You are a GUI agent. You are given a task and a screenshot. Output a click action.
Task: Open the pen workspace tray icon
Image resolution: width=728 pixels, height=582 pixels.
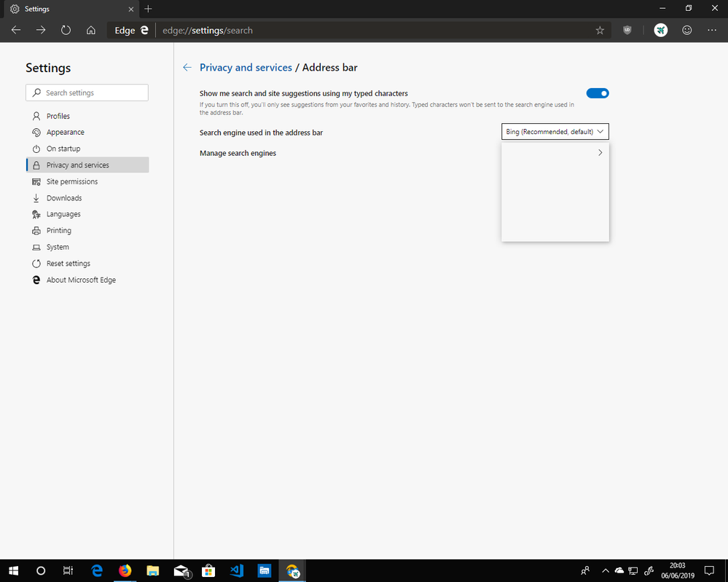pyautogui.click(x=649, y=570)
